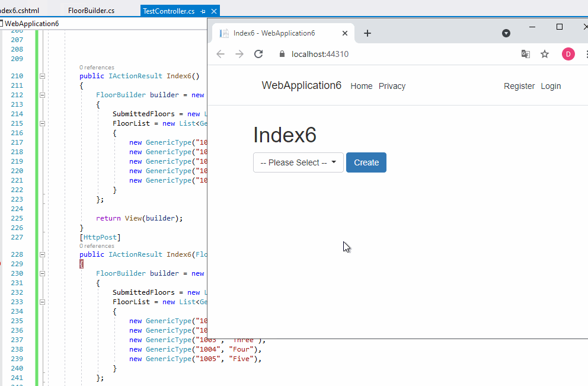Close the Index6 browser tab

(345, 33)
